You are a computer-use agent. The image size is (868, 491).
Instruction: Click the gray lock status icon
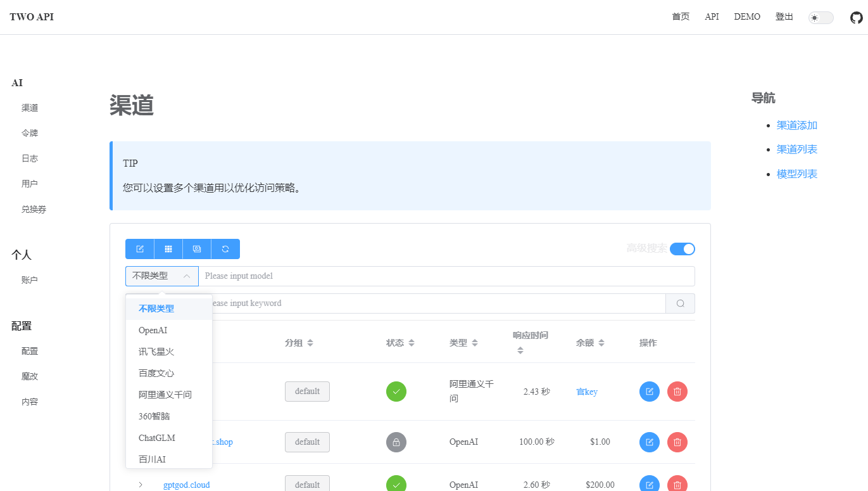(396, 442)
